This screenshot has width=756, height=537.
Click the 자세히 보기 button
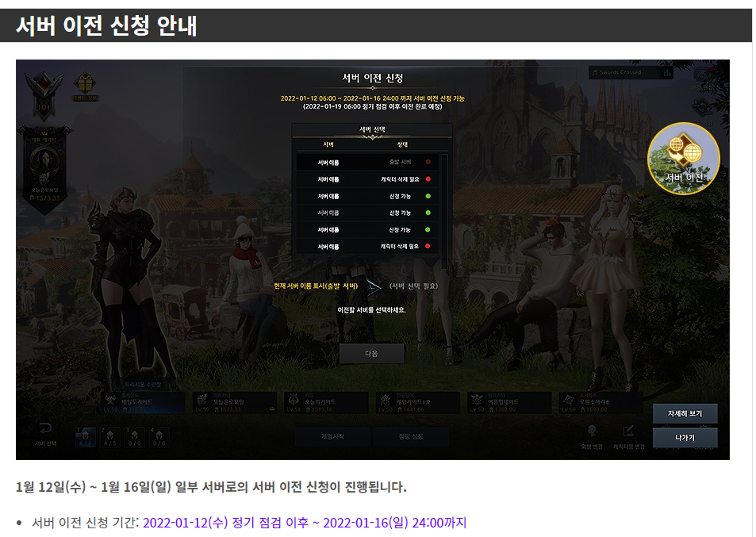point(685,413)
